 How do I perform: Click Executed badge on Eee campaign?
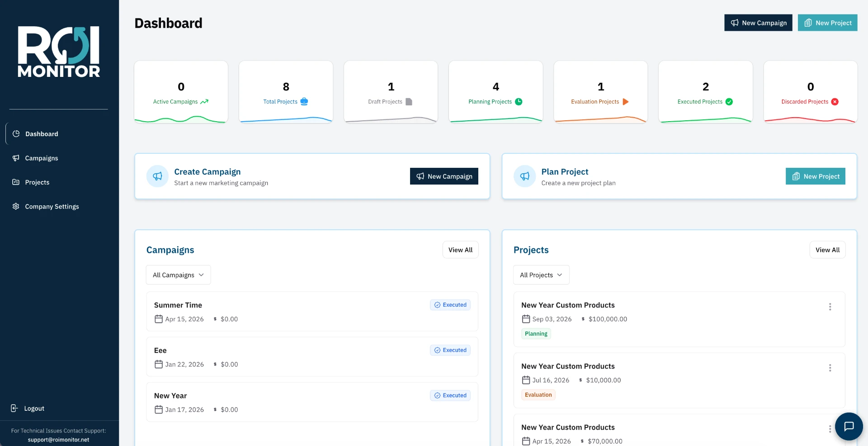coord(450,350)
